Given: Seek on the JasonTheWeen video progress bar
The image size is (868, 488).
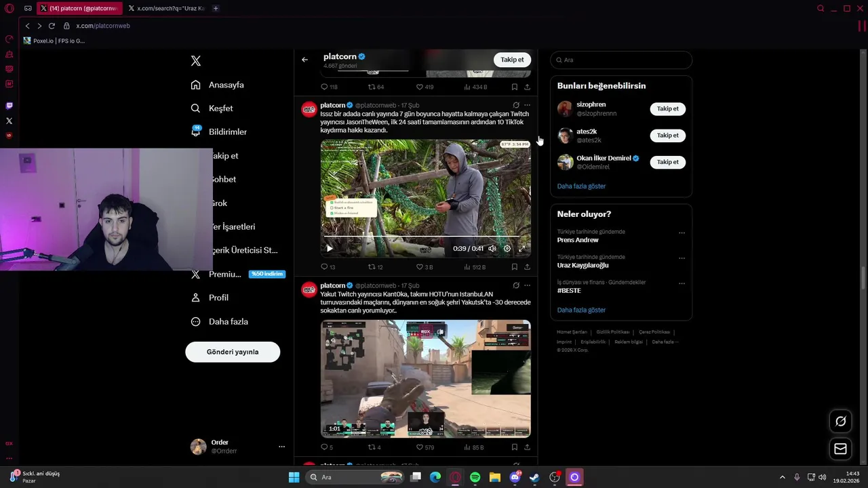Looking at the screenshot, I should click(425, 237).
